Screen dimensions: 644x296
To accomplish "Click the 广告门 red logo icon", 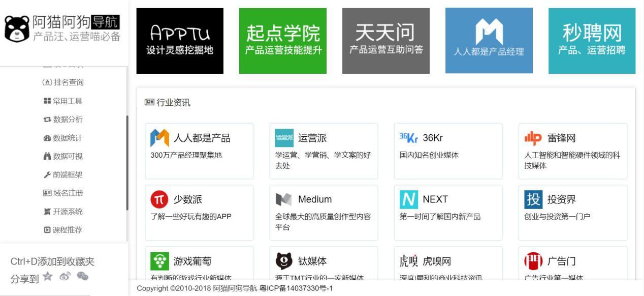I will click(533, 261).
